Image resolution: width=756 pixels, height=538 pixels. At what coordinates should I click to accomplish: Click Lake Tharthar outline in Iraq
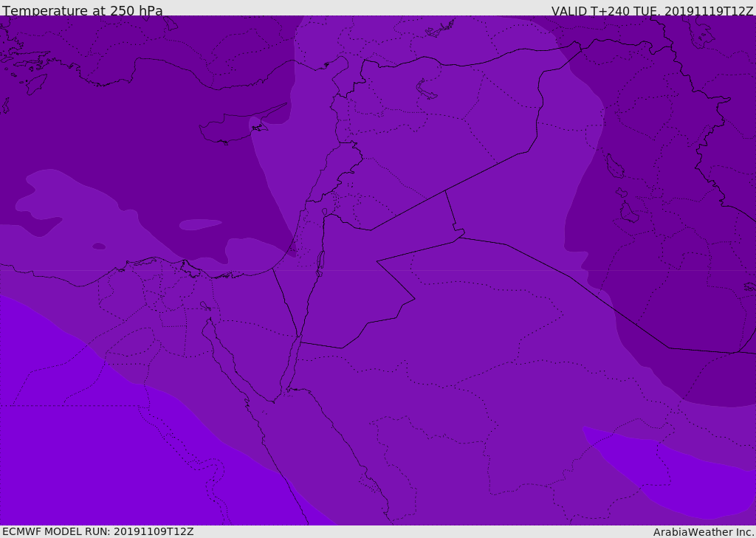[615, 166]
